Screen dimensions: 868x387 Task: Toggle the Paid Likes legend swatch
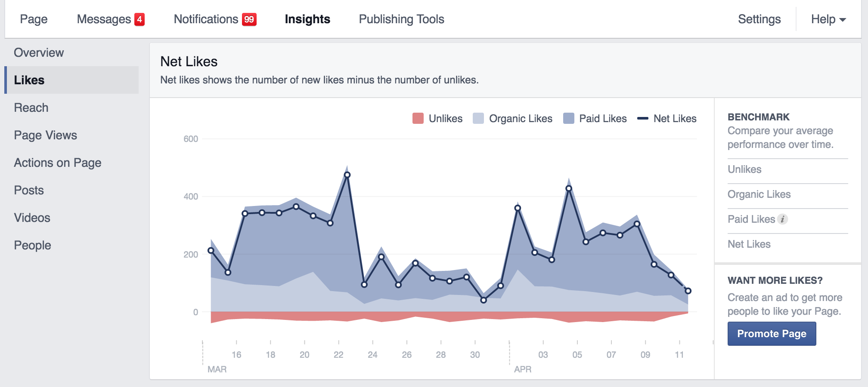569,119
